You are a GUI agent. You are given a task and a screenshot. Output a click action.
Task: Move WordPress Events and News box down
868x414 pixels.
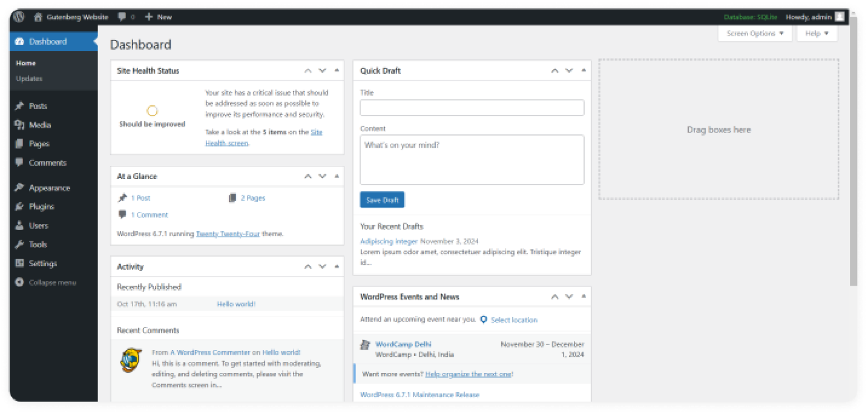tap(569, 297)
